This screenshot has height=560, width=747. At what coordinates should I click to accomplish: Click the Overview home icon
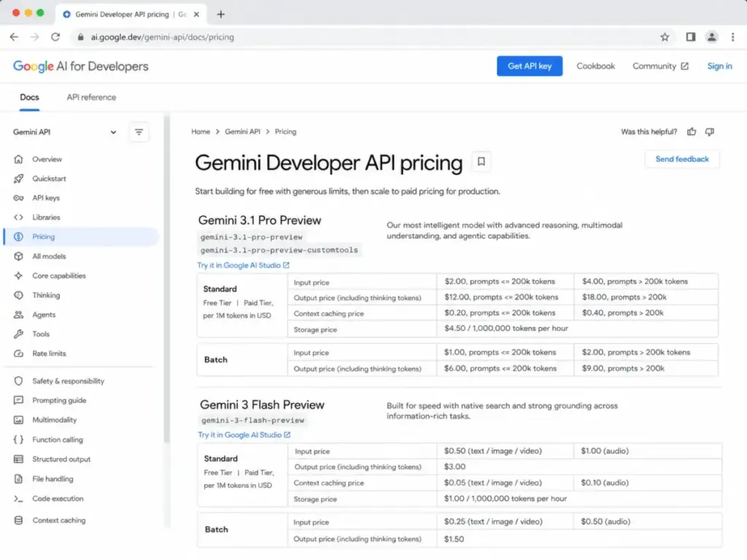click(18, 159)
